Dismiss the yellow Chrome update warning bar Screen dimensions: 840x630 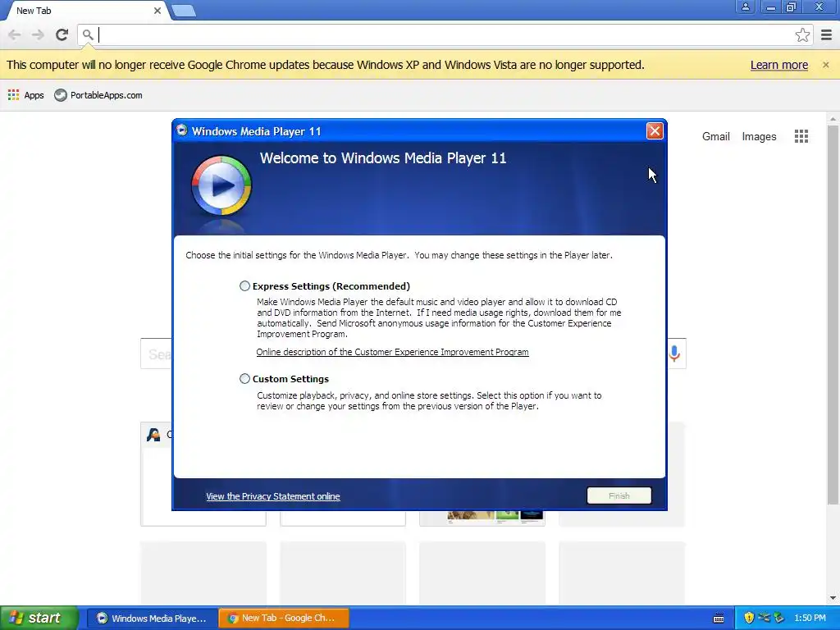(825, 65)
